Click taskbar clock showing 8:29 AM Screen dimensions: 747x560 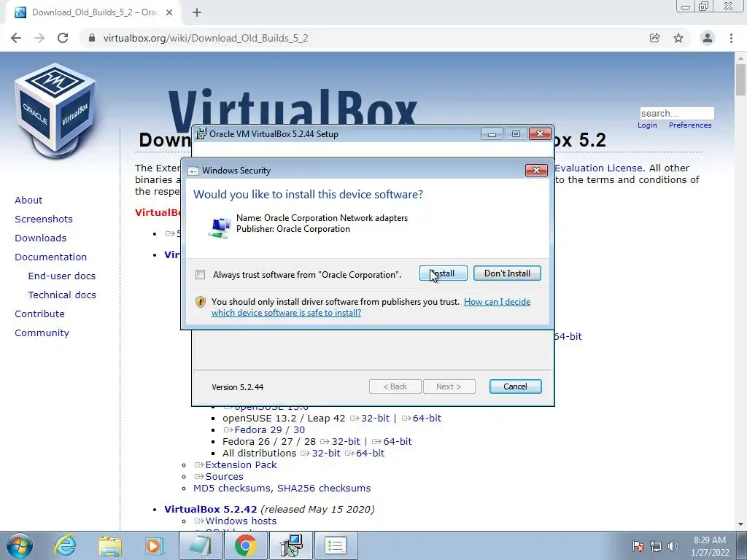pos(710,546)
